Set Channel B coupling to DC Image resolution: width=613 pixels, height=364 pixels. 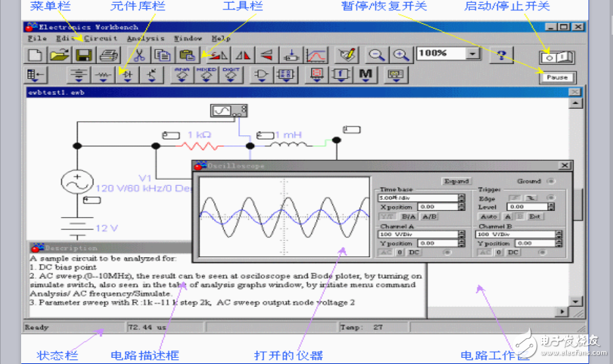pos(513,252)
